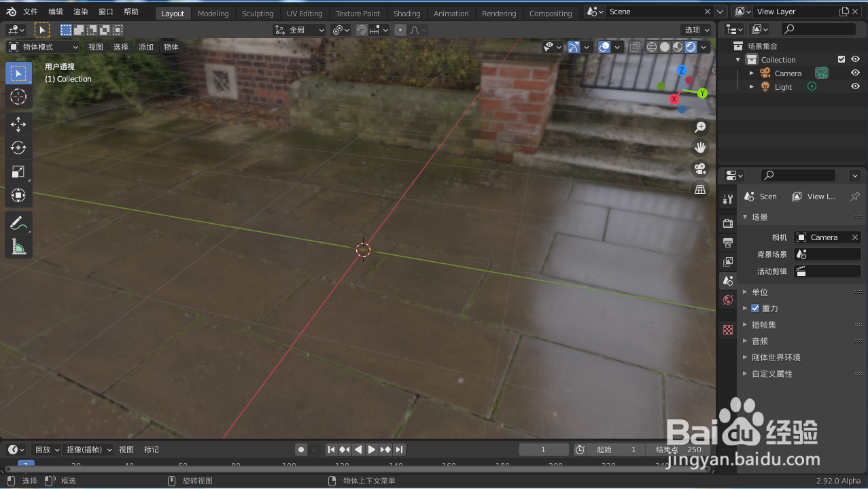Enable rendered viewport shading mode
This screenshot has width=868, height=489.
[692, 46]
